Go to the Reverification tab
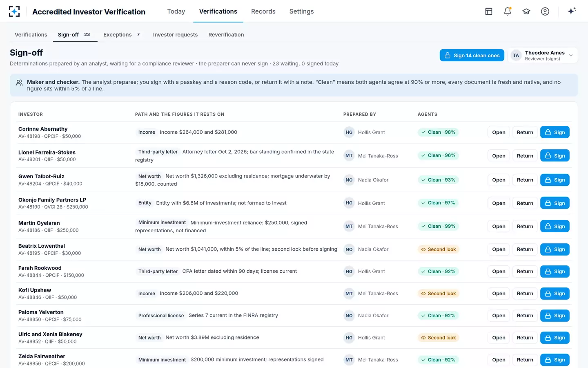The width and height of the screenshot is (588, 368). click(226, 35)
